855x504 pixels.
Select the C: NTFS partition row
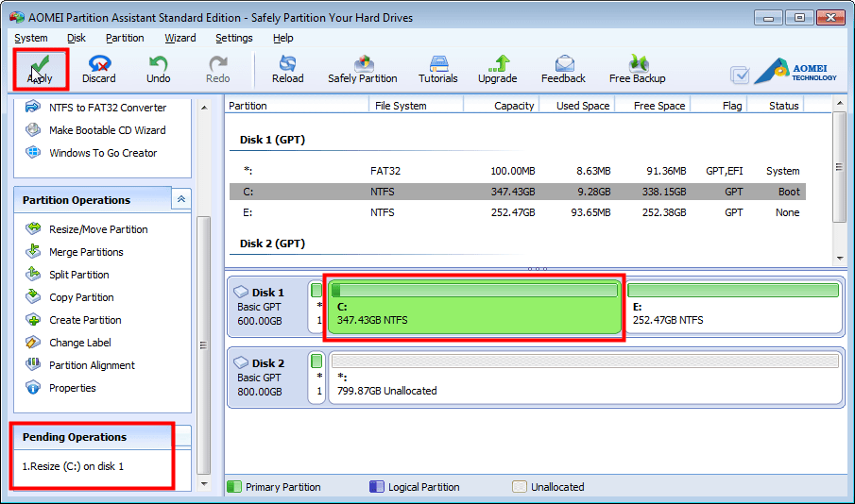[x=518, y=192]
